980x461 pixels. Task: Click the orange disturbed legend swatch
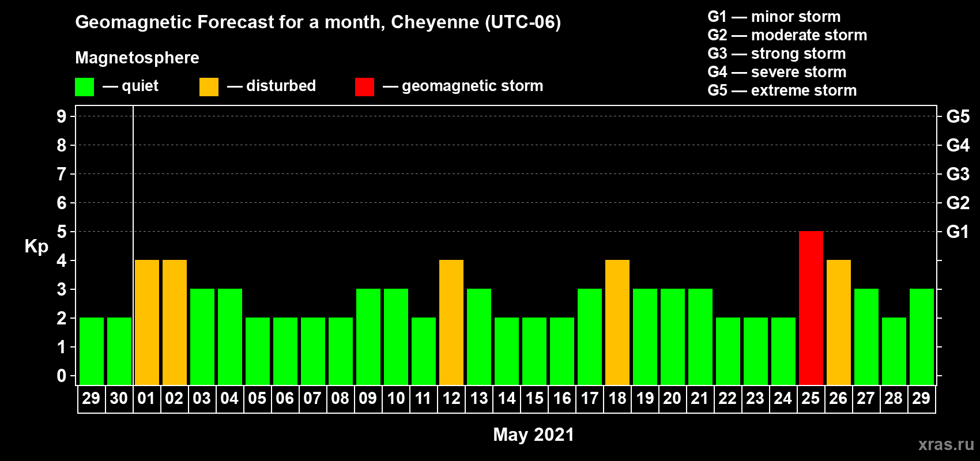[x=209, y=87]
